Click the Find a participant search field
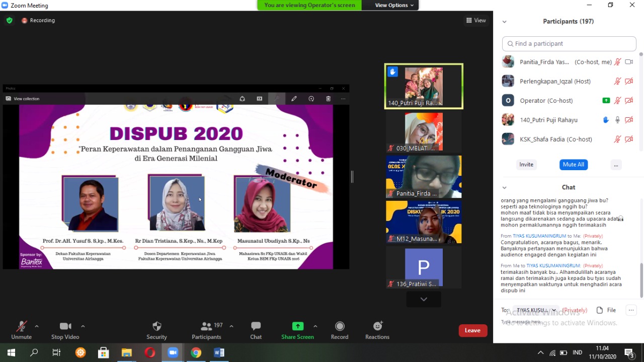Image resolution: width=644 pixels, height=362 pixels. coord(569,44)
